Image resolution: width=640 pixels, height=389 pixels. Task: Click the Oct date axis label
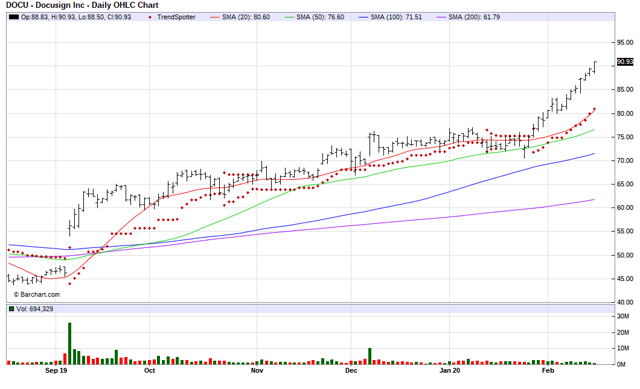point(149,371)
